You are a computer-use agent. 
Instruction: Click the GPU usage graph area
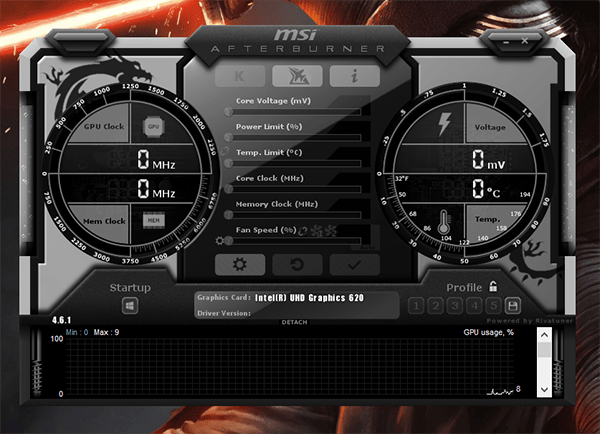click(290, 366)
